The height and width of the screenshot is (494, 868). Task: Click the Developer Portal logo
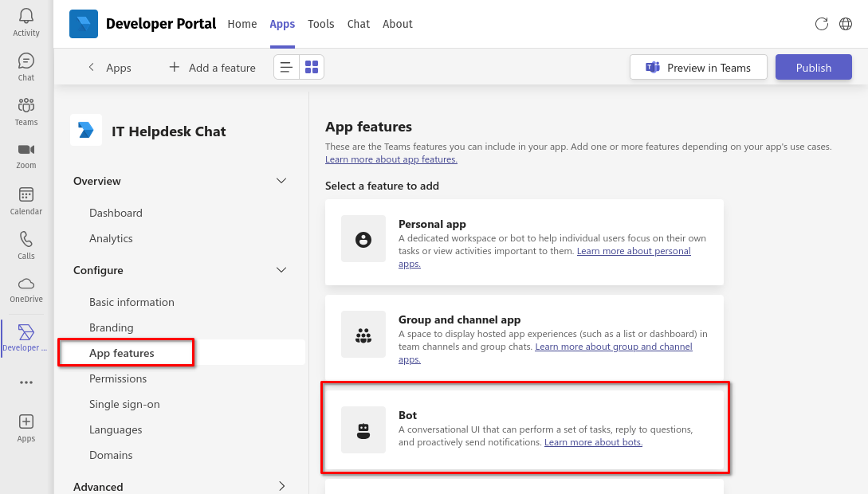(x=84, y=24)
